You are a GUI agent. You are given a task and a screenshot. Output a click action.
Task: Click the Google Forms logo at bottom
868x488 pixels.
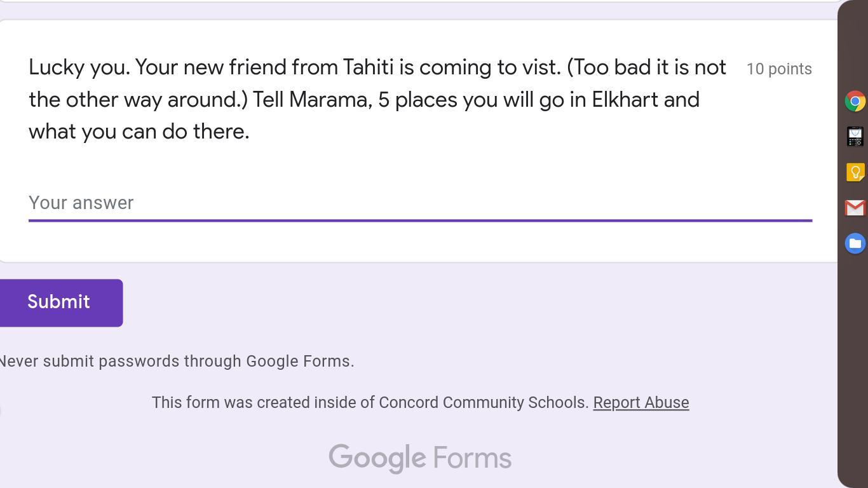pyautogui.click(x=419, y=458)
